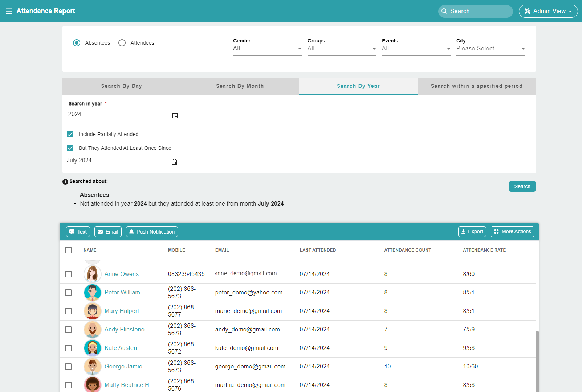Image resolution: width=582 pixels, height=392 pixels.
Task: Click Anne Owens avatar
Action: (x=93, y=274)
